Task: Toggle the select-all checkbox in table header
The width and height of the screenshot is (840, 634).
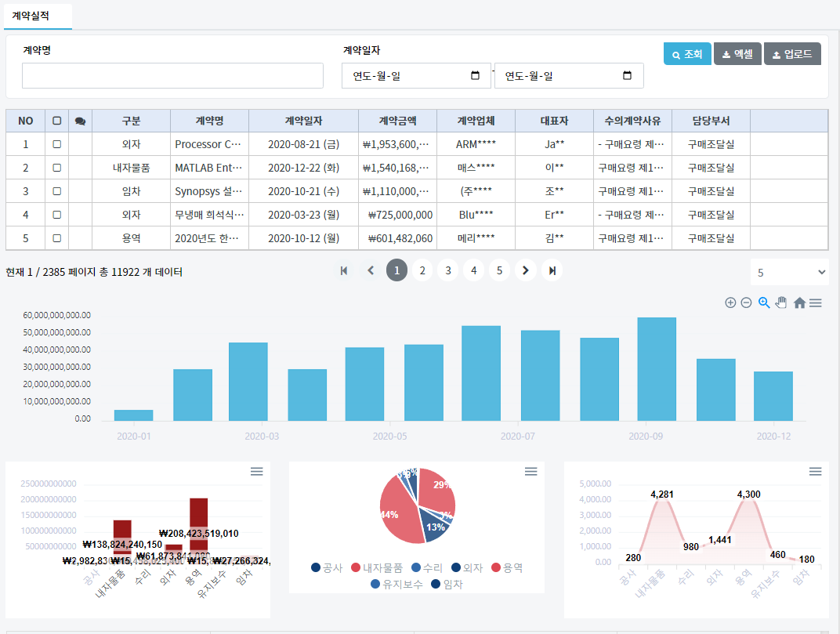Action: 56,121
